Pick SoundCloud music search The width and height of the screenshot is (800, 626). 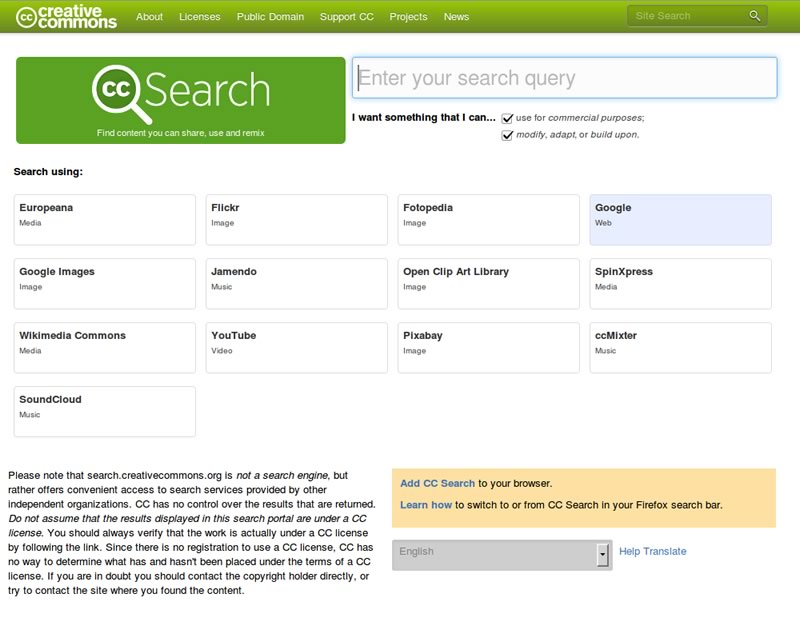point(104,411)
